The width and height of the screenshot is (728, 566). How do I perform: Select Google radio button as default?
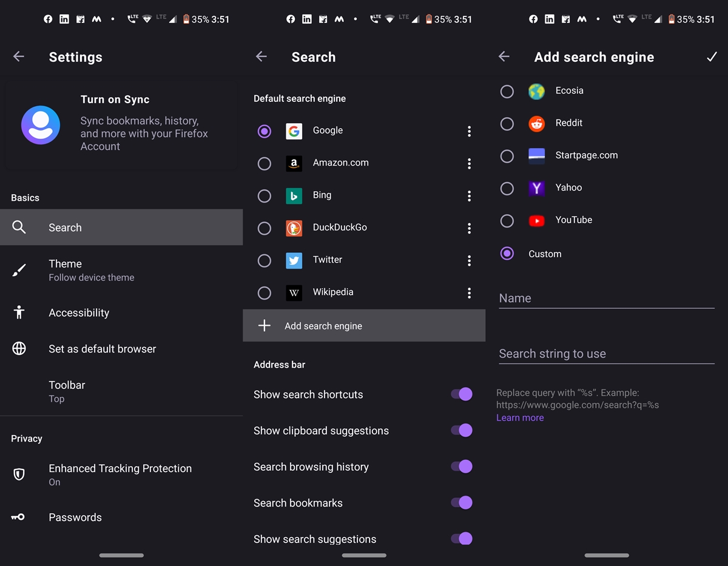(265, 131)
